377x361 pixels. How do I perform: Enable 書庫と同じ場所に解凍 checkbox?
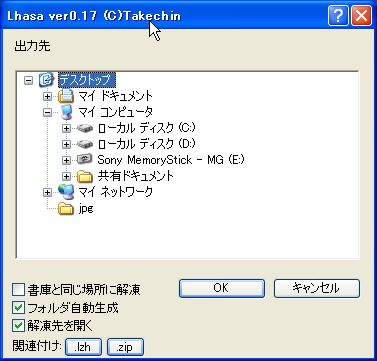18,290
